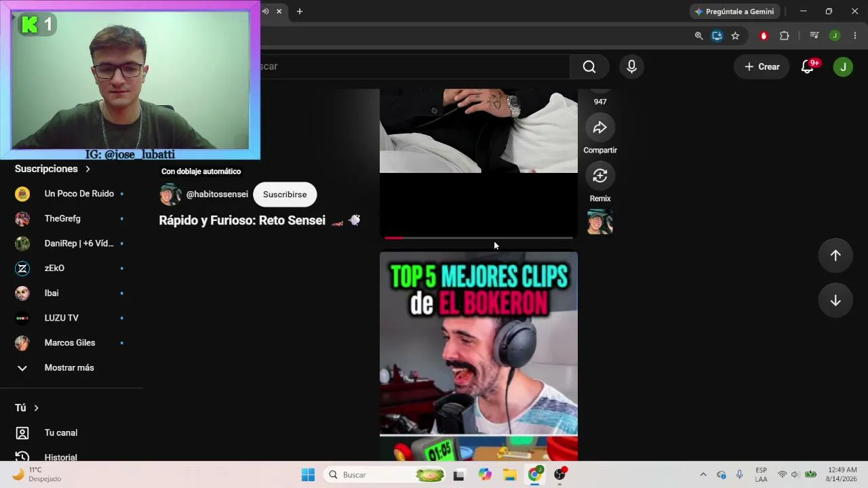
Task: Open the TOP 5 MEJORES CLIPS Short
Action: point(479,356)
